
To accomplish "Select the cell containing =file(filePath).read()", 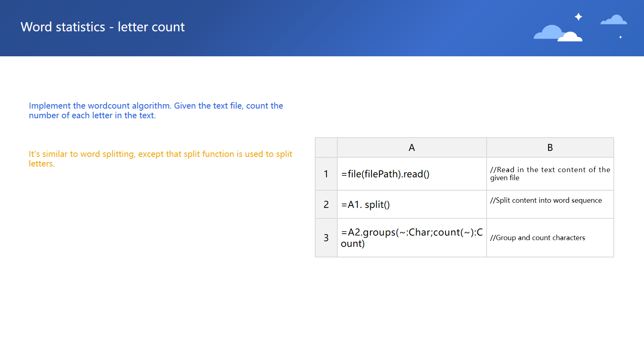I will pyautogui.click(x=411, y=174).
